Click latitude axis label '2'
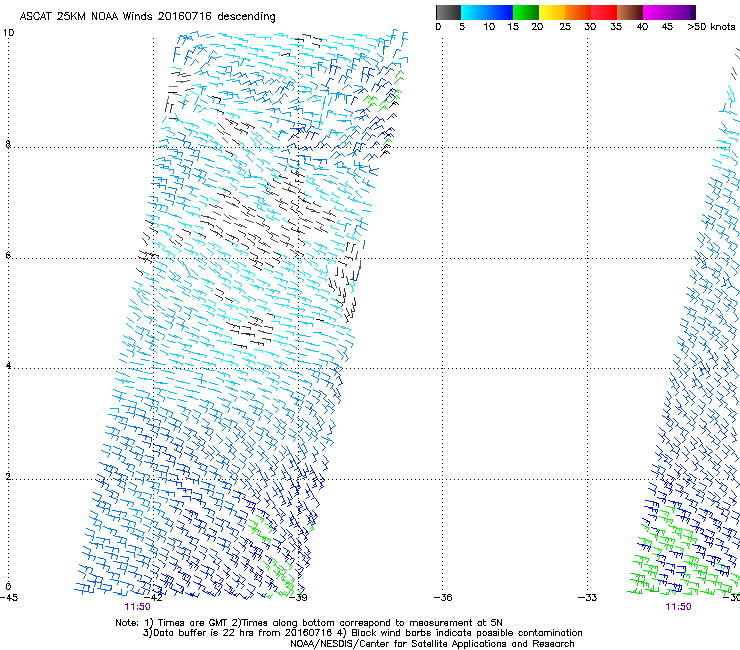Viewport: 740px width, 650px height. click(8, 477)
